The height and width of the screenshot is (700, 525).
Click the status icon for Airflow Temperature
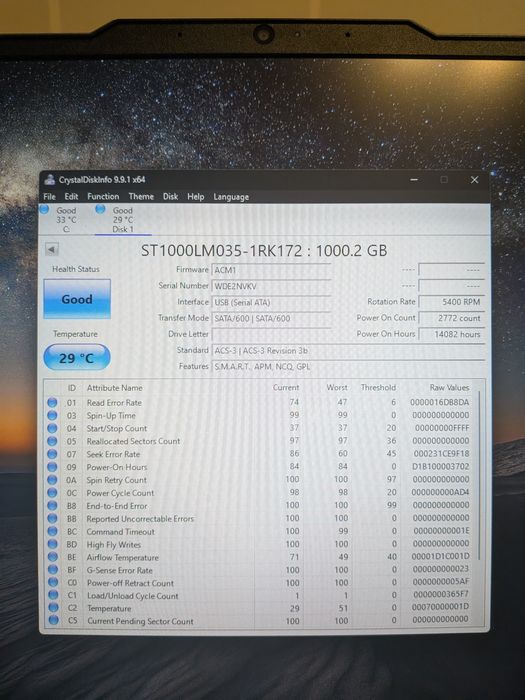tap(53, 557)
